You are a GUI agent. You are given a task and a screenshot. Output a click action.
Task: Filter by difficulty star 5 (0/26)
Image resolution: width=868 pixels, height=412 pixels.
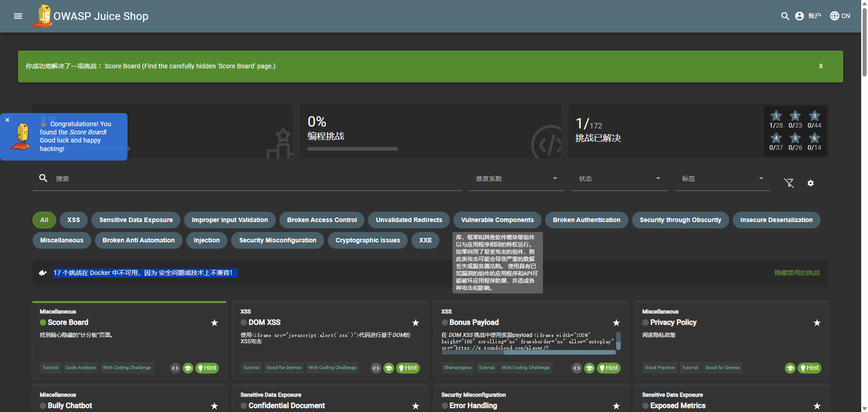[795, 142]
